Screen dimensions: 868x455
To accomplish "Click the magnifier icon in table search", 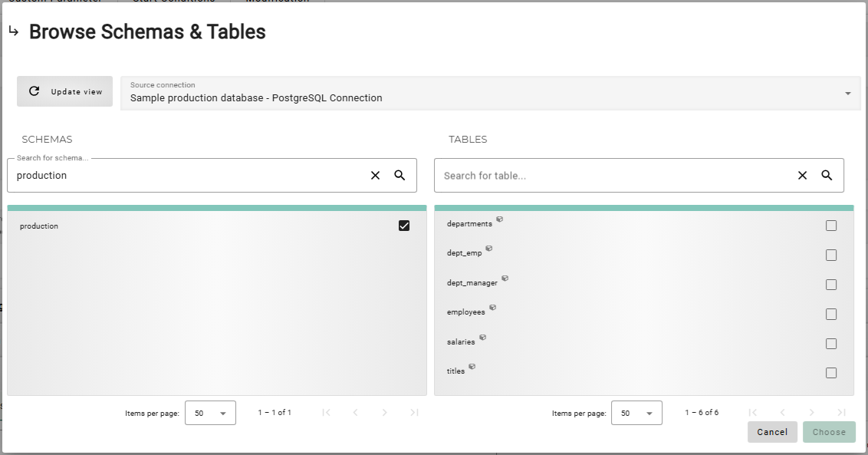I will click(x=827, y=175).
